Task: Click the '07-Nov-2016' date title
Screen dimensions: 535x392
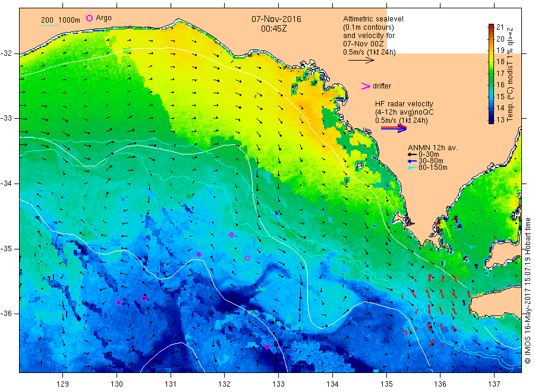Action: pos(276,19)
